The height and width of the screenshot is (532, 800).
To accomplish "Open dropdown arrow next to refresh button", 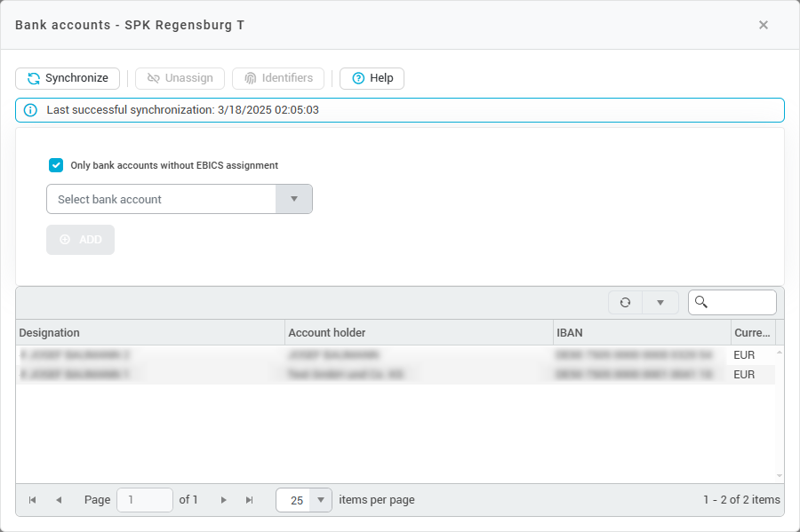I will [660, 303].
